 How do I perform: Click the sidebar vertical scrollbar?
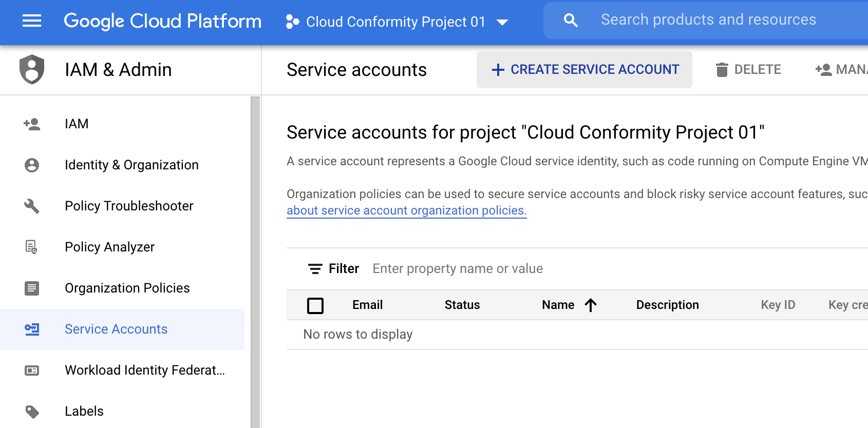(255, 262)
